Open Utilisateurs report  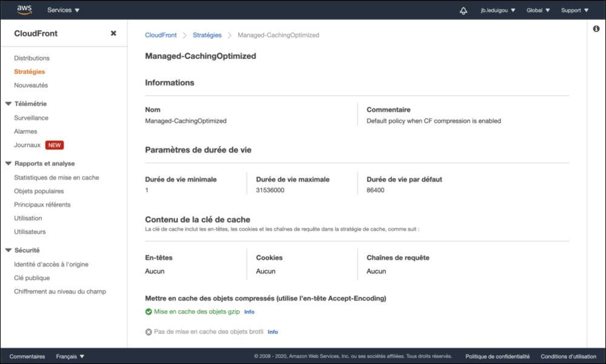tap(30, 231)
